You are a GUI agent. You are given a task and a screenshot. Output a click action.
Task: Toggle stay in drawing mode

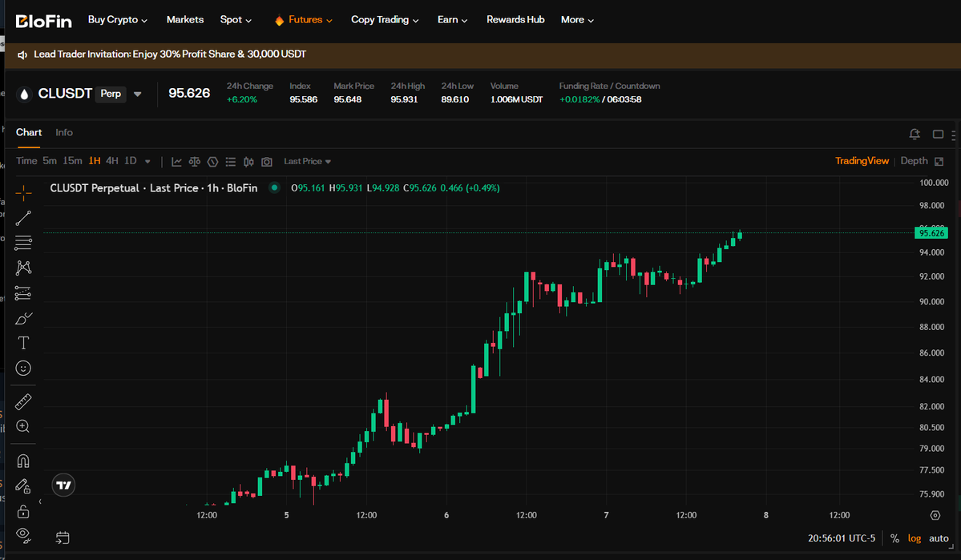pyautogui.click(x=23, y=485)
